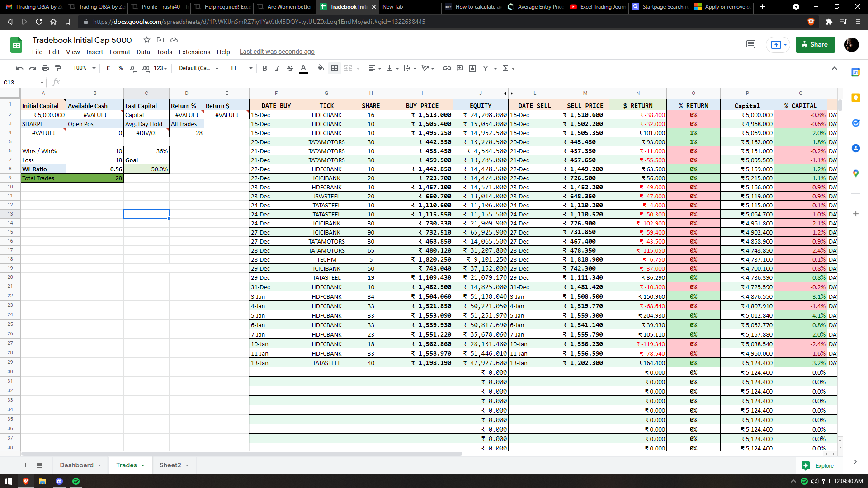This screenshot has width=868, height=488.
Task: Collapse the toolbar with the hide chevron
Action: coord(835,68)
